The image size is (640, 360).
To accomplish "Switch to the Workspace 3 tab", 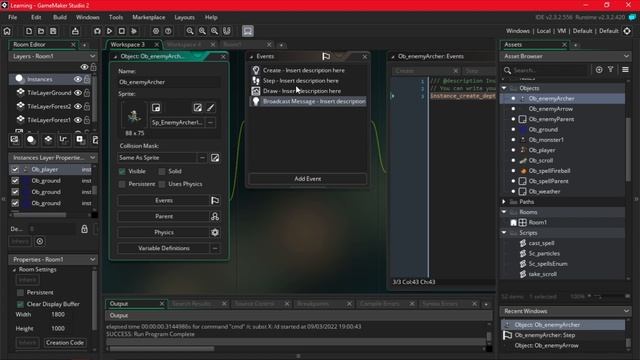I will coord(128,44).
